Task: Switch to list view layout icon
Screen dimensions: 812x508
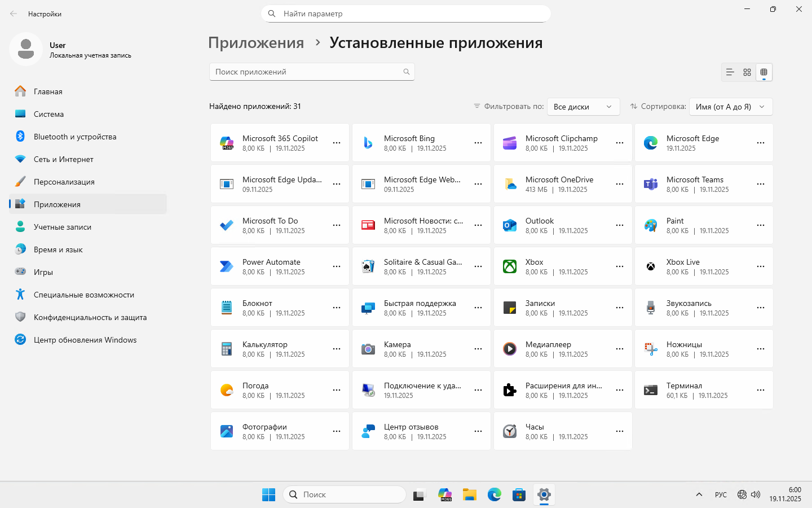Action: 730,72
